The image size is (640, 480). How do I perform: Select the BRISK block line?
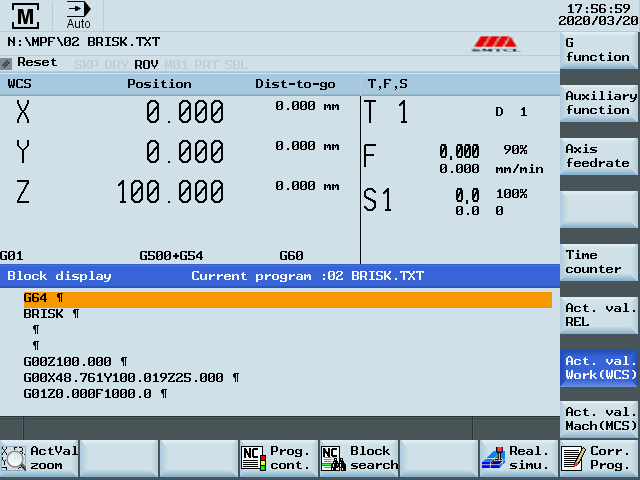(51, 314)
